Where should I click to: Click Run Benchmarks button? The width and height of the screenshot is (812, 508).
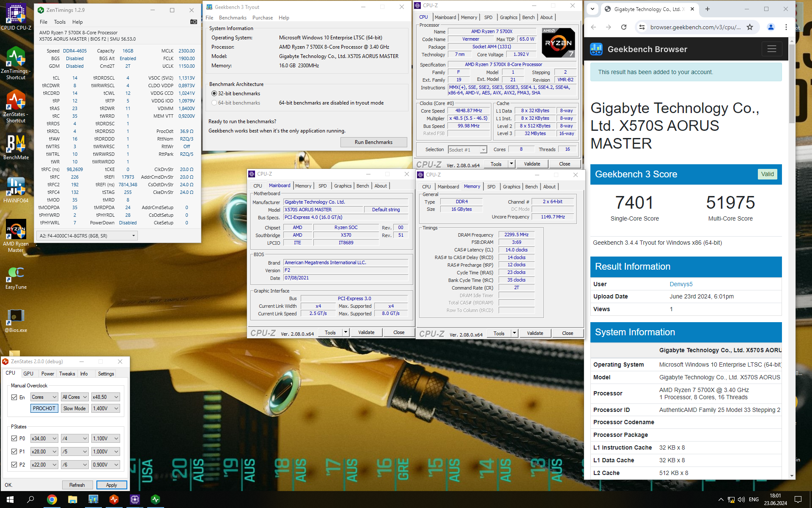[x=373, y=142]
